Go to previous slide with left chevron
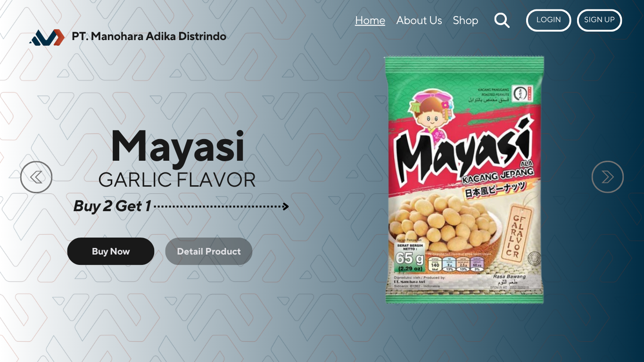The image size is (644, 362). point(36,177)
